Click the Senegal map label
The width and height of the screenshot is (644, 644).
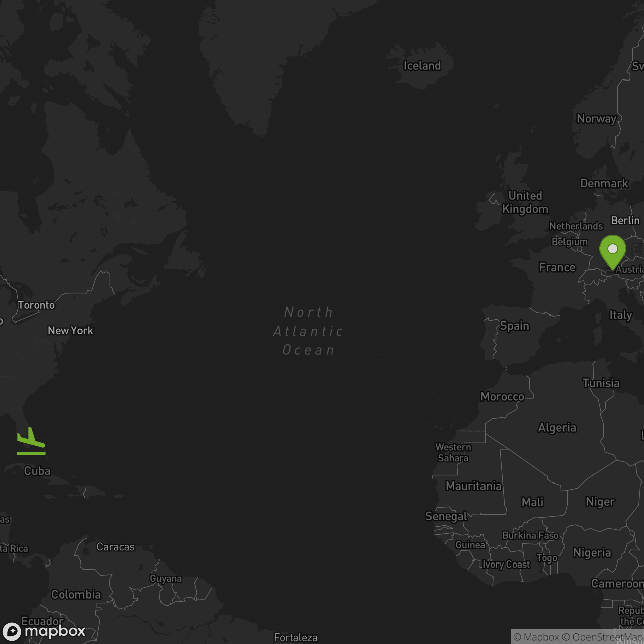(x=446, y=516)
